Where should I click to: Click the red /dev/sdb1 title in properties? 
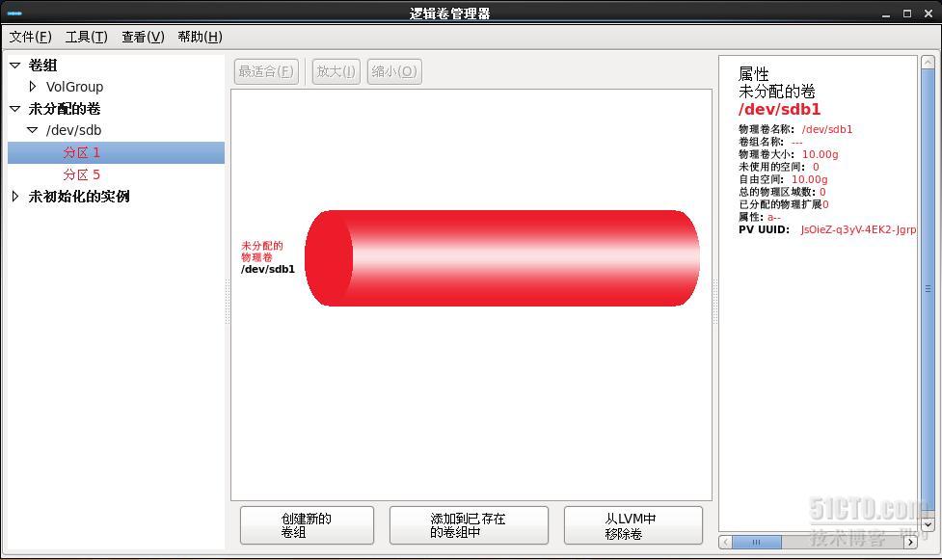tap(779, 109)
